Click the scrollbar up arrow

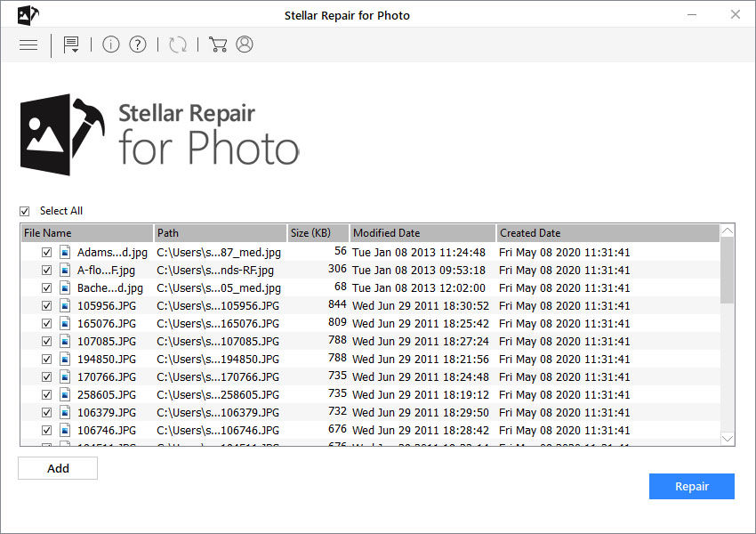pos(726,230)
